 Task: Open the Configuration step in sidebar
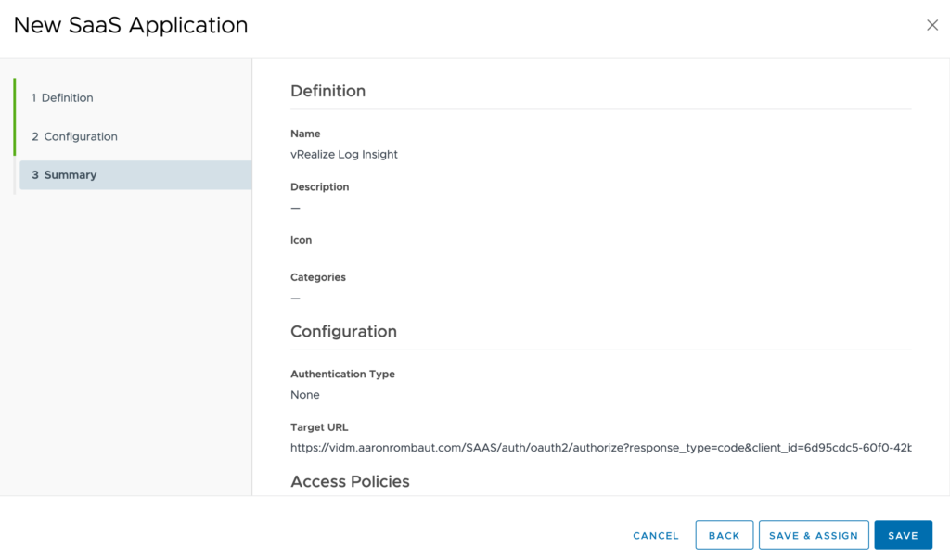(74, 136)
